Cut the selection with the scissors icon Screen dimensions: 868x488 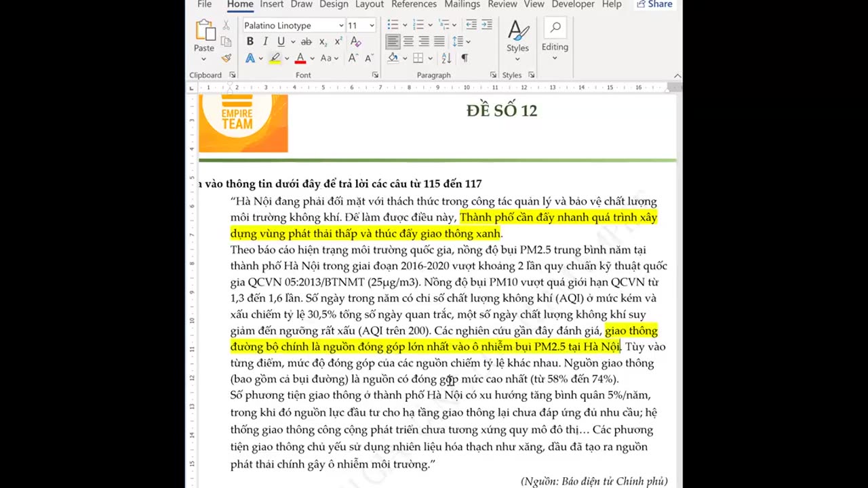(x=226, y=25)
